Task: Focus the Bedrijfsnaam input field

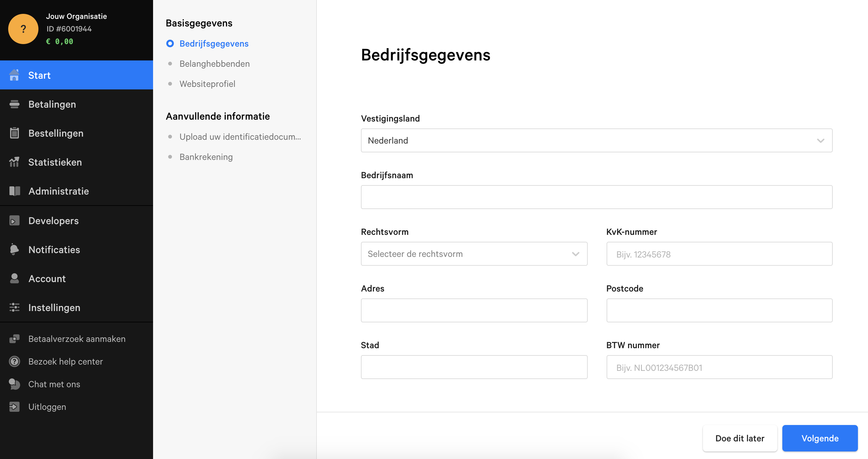Action: tap(597, 197)
